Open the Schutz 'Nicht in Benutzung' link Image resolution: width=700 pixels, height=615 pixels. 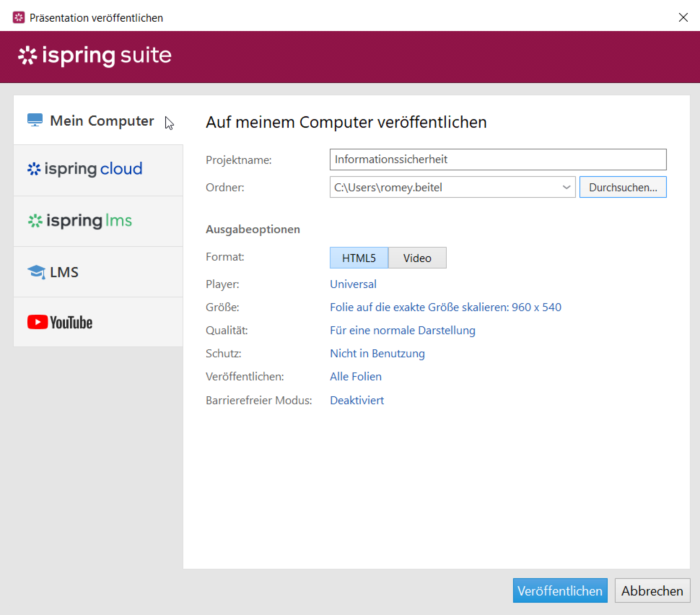[377, 353]
